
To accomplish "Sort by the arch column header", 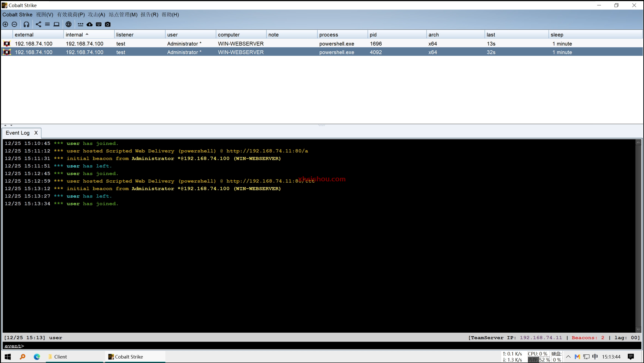I will [455, 35].
